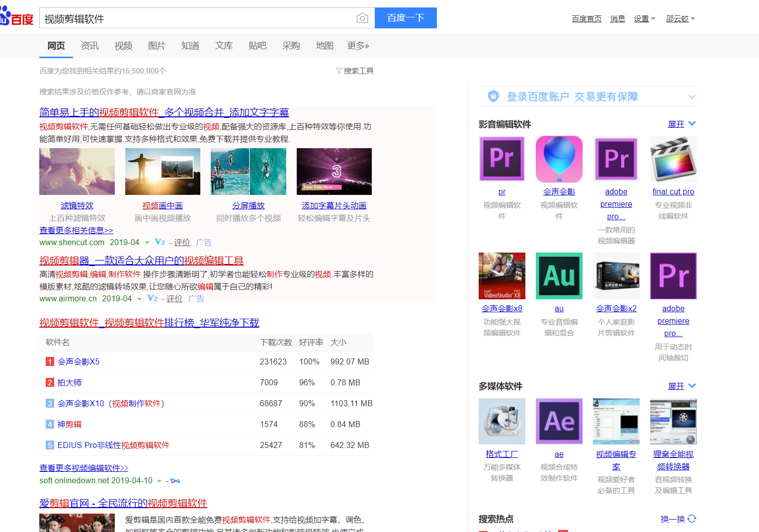Open the Au audition icon
759x532 pixels.
pos(559,276)
